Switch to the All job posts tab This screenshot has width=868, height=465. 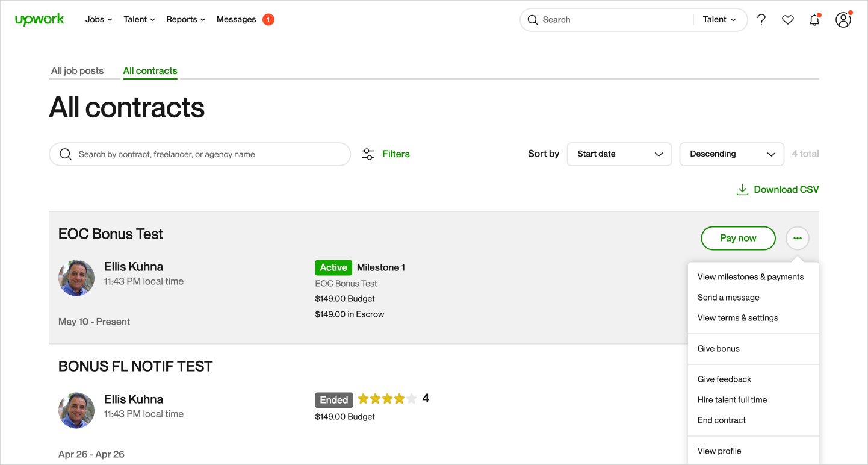[x=77, y=71]
